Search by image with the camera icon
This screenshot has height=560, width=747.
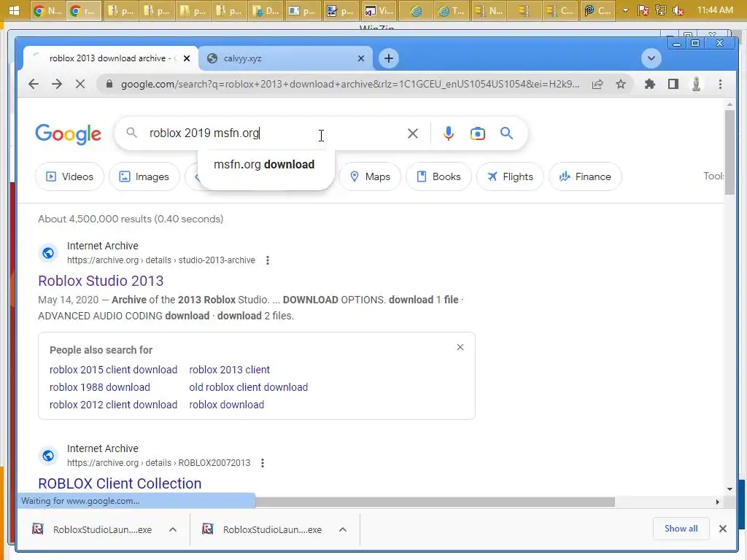[477, 133]
